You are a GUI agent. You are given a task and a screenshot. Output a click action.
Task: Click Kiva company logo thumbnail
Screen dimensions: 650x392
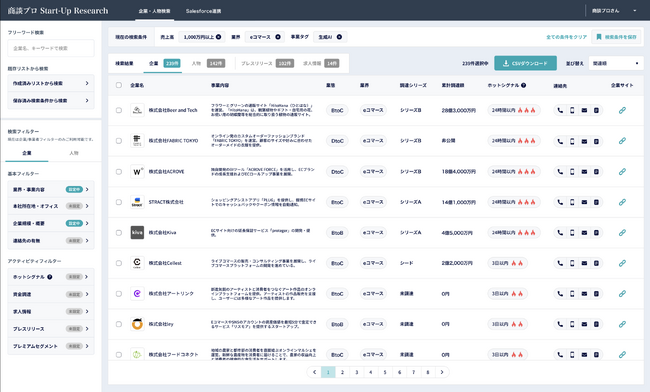(x=137, y=232)
